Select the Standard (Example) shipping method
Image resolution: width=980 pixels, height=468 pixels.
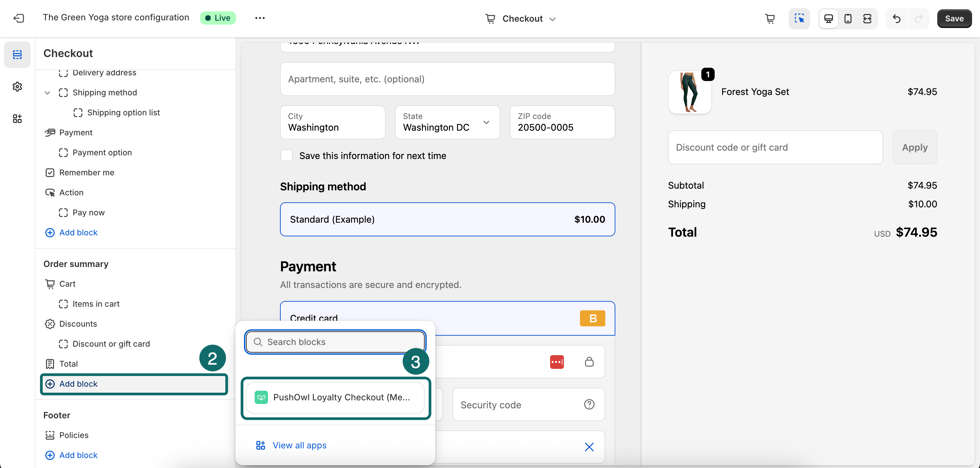[x=447, y=219]
